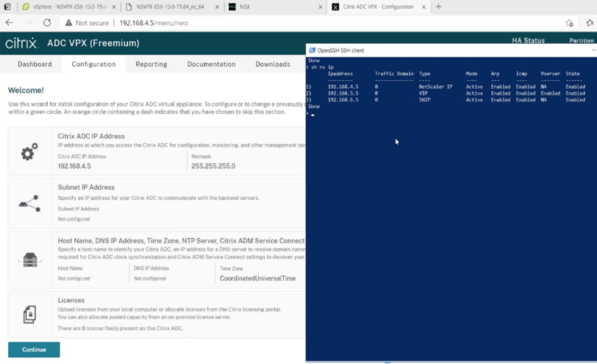The height and width of the screenshot is (364, 597).
Task: Click Not configured under Subnet IP Address
Action: coord(74,219)
